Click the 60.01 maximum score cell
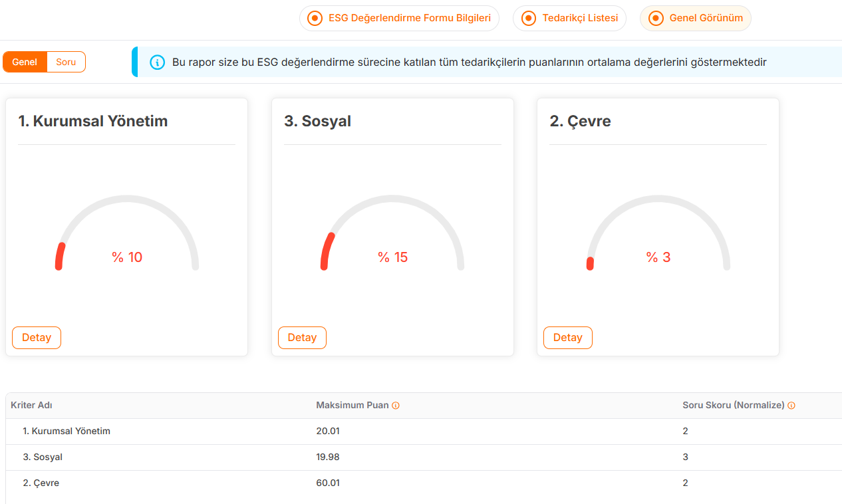The image size is (842, 504). 328,483
